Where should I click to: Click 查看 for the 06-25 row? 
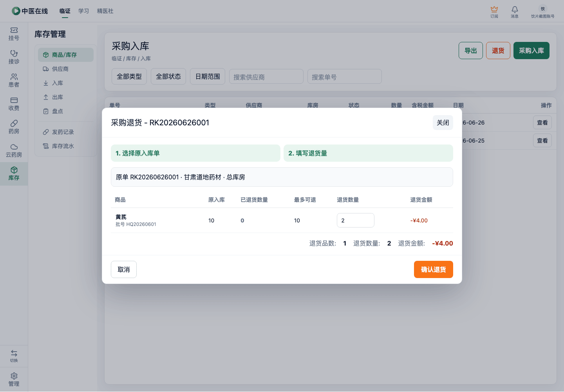click(x=542, y=141)
